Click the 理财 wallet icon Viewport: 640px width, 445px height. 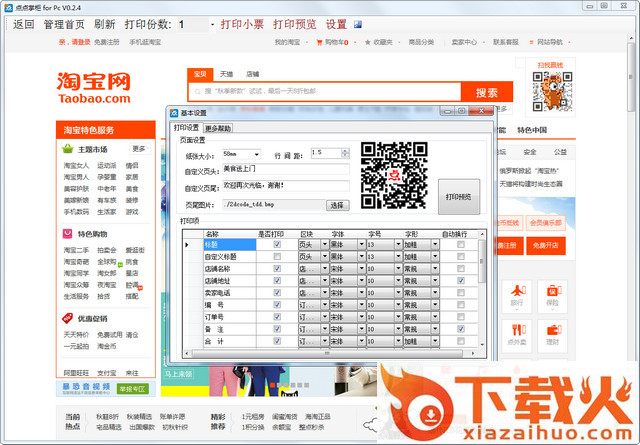(553, 329)
